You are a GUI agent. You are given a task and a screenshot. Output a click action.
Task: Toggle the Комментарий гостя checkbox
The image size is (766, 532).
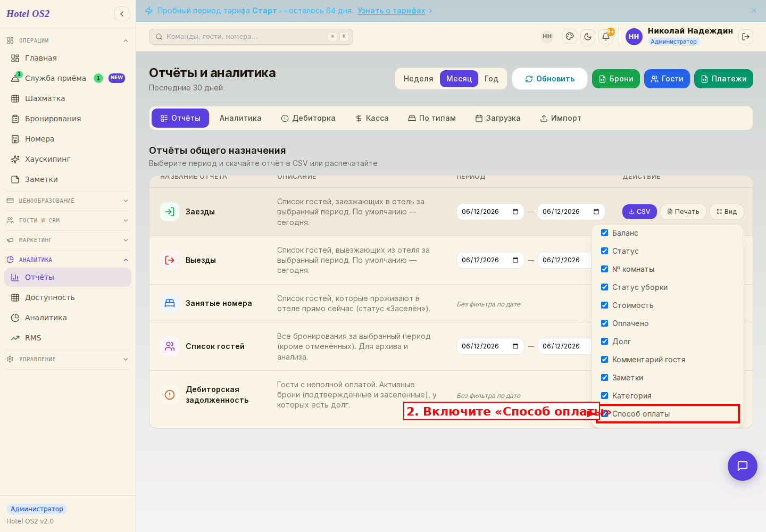(x=605, y=360)
